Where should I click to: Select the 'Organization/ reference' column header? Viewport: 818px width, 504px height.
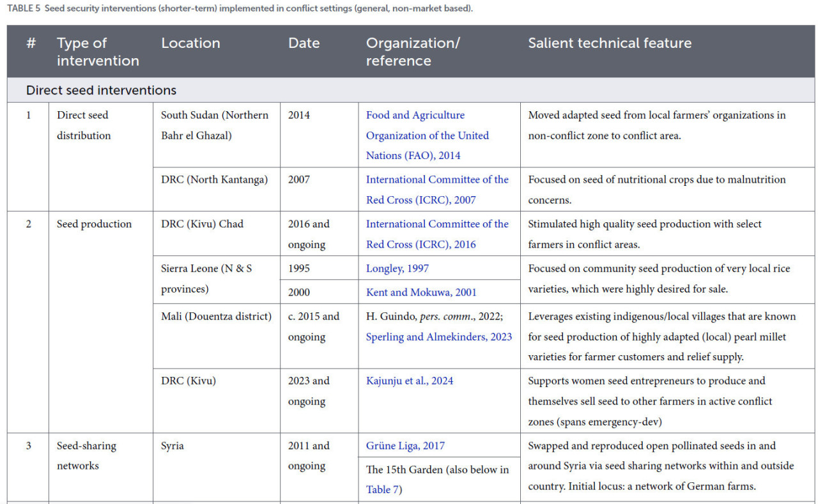point(413,52)
